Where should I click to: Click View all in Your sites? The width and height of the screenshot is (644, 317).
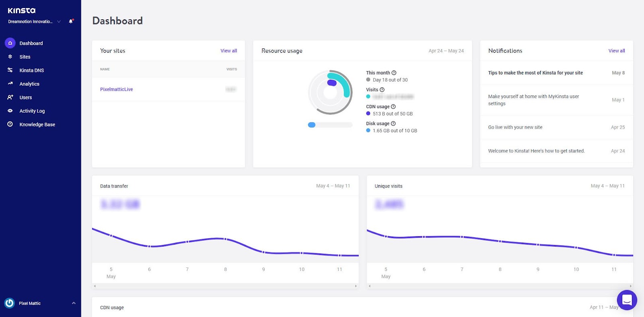pyautogui.click(x=229, y=51)
